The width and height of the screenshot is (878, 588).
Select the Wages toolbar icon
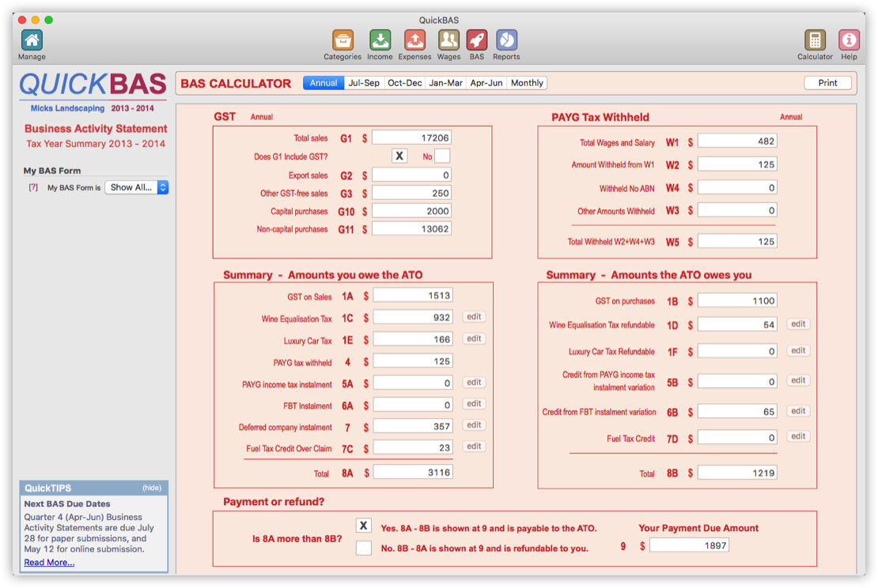tap(448, 39)
